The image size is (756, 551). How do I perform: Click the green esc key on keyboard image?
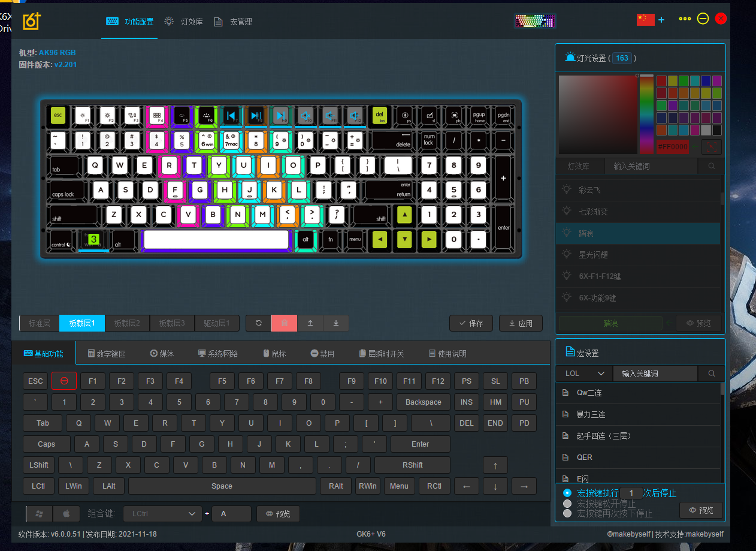click(58, 115)
